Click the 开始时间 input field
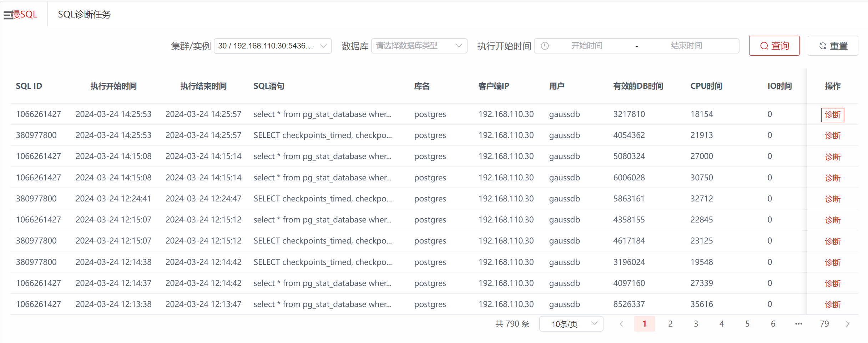868x343 pixels. [587, 46]
